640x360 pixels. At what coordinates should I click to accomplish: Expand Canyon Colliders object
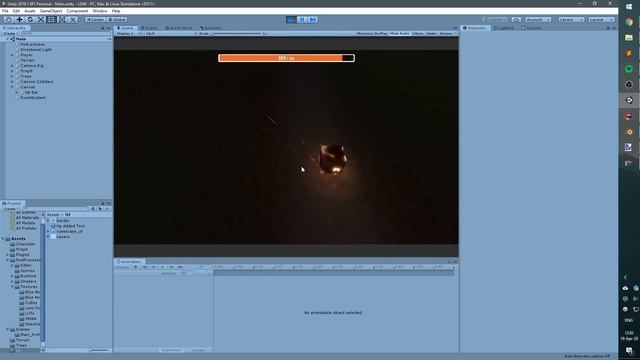(12, 81)
